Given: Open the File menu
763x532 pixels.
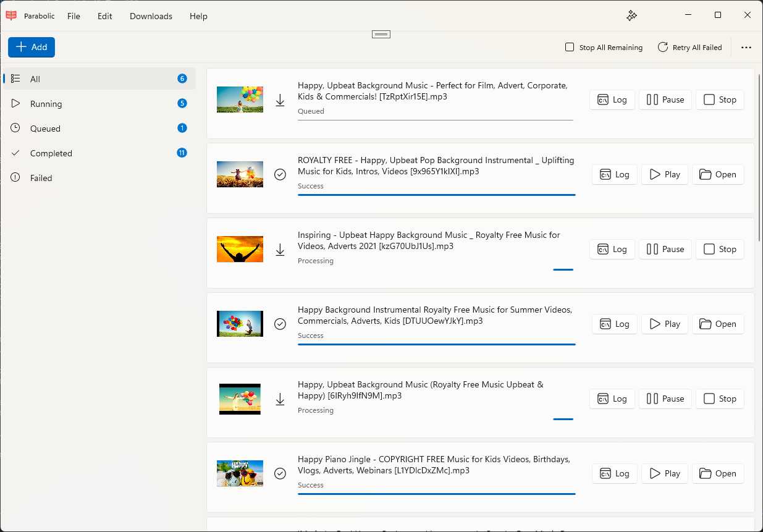Looking at the screenshot, I should (x=74, y=16).
